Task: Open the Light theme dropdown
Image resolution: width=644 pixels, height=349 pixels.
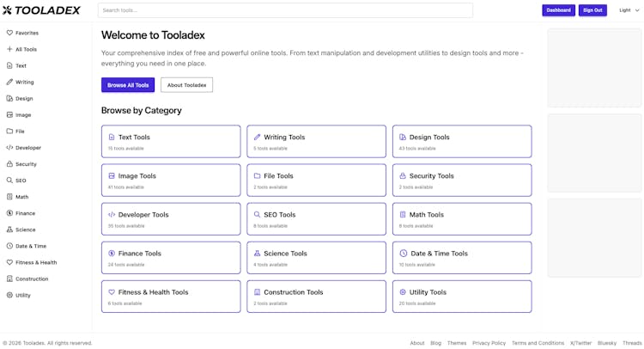Action: click(629, 10)
